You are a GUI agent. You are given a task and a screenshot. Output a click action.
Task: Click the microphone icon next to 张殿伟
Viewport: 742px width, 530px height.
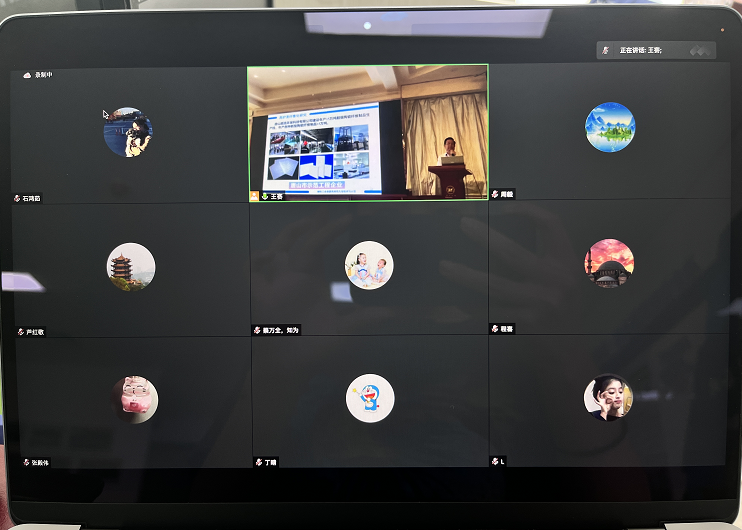point(25,462)
